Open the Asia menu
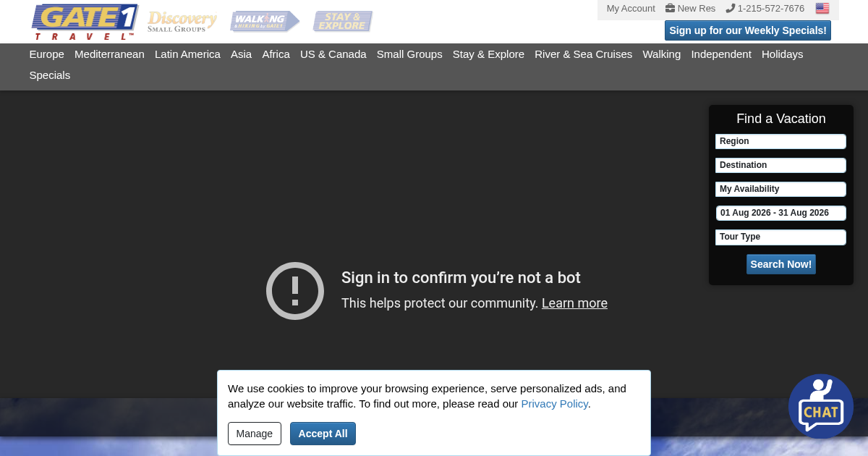This screenshot has width=868, height=456. click(241, 54)
